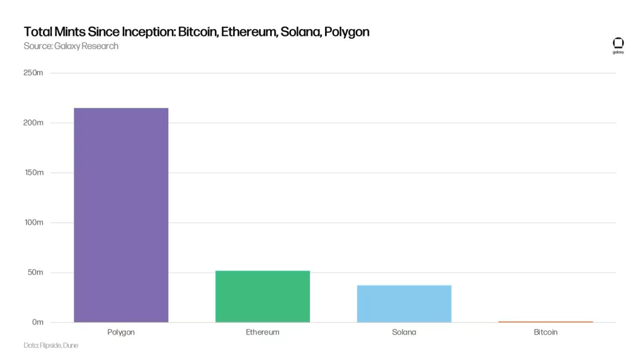The height and width of the screenshot is (363, 644).
Task: Click the purple Polygon bar
Action: [121, 215]
